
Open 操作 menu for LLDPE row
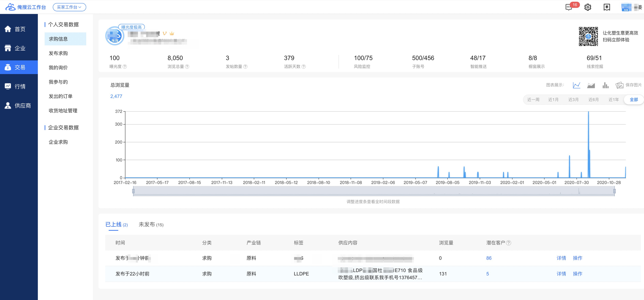[x=577, y=274]
